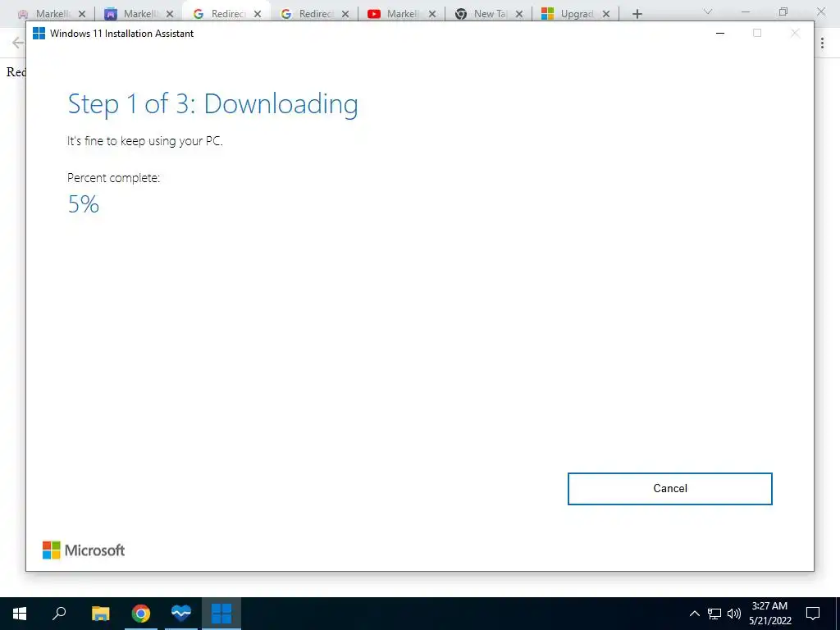Open the Windows Start menu
840x630 pixels.
pyautogui.click(x=20, y=614)
